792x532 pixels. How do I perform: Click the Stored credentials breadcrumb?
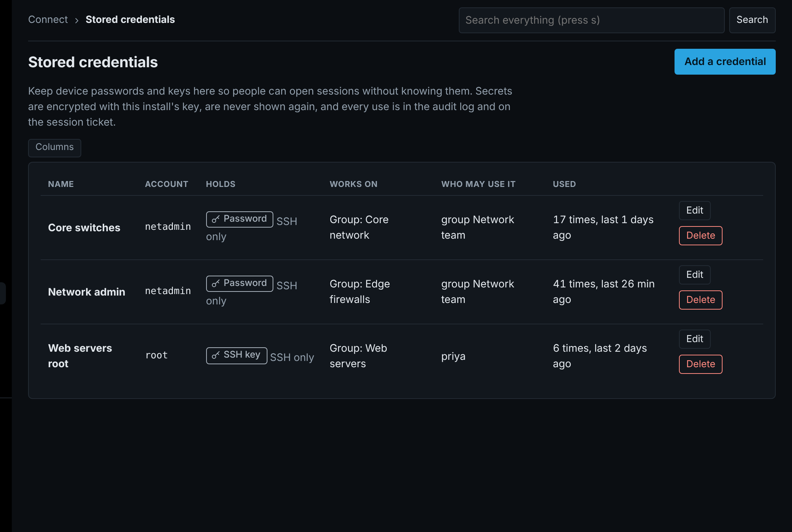tap(130, 20)
